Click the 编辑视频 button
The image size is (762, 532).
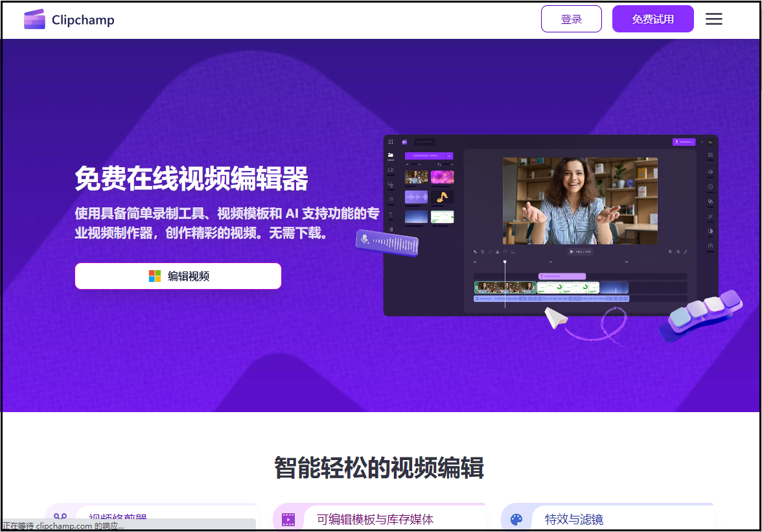178,276
